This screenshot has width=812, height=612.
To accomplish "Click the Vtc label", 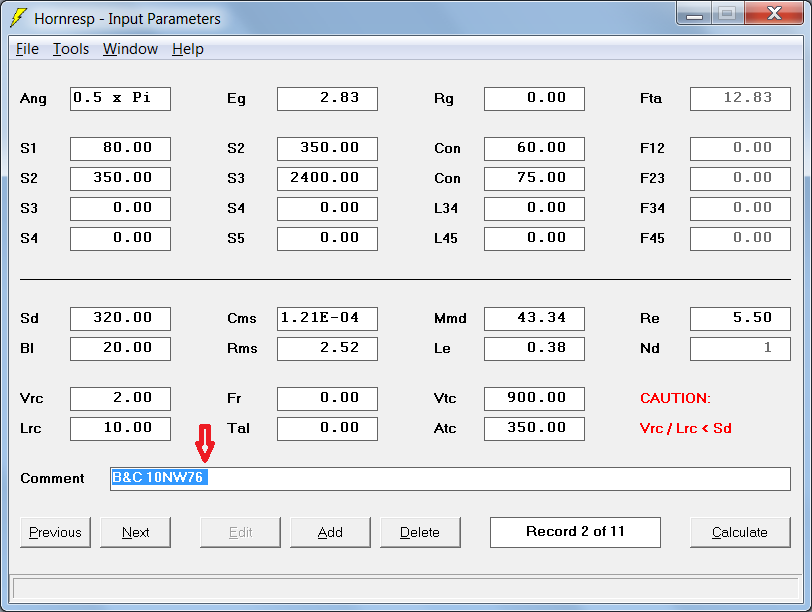I will [445, 399].
